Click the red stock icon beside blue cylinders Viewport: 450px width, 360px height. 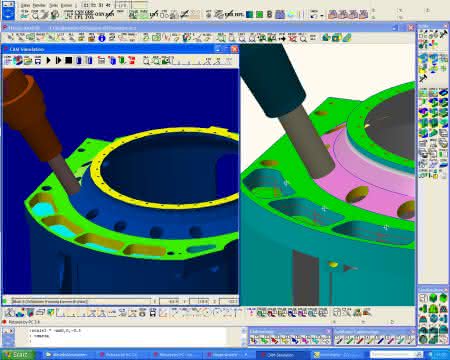click(101, 60)
